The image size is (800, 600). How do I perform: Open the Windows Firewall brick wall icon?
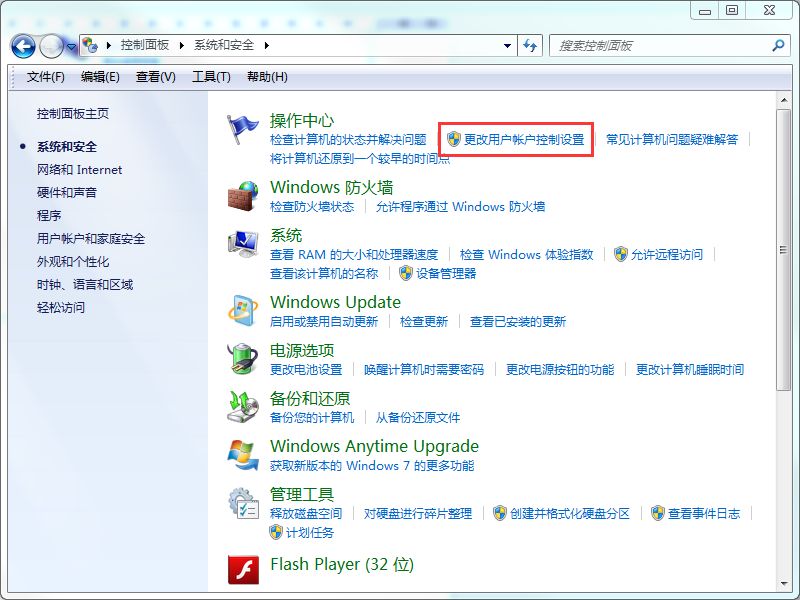point(243,196)
